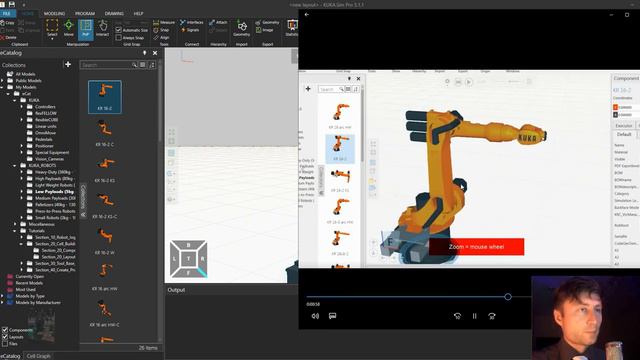Skip back in the video player

coord(457,316)
